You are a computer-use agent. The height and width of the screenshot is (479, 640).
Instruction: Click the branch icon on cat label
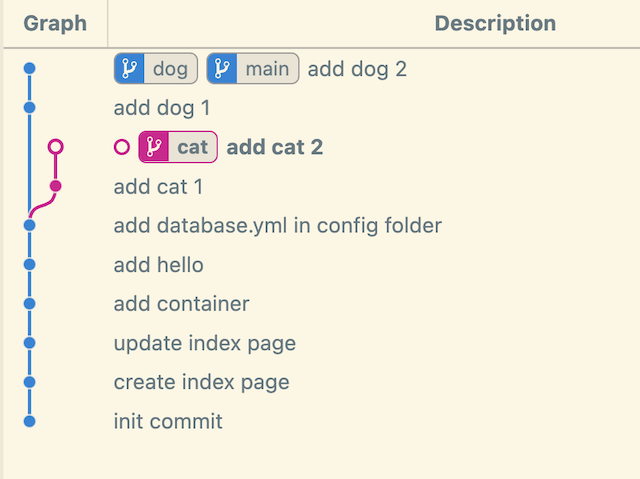[x=153, y=147]
